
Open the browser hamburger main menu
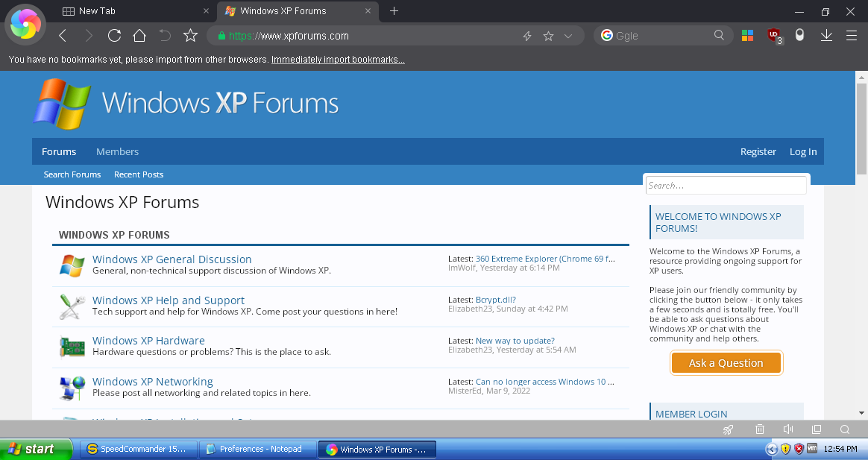point(852,36)
